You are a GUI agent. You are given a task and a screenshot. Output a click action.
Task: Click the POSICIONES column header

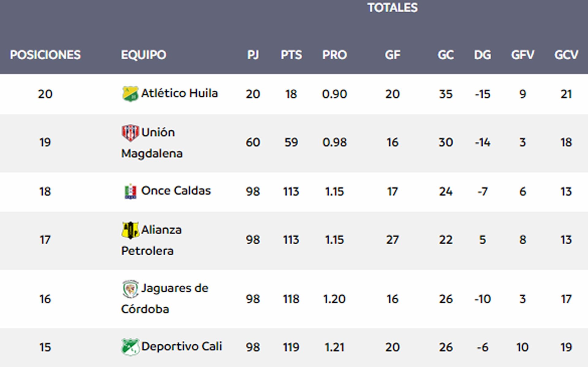(45, 55)
